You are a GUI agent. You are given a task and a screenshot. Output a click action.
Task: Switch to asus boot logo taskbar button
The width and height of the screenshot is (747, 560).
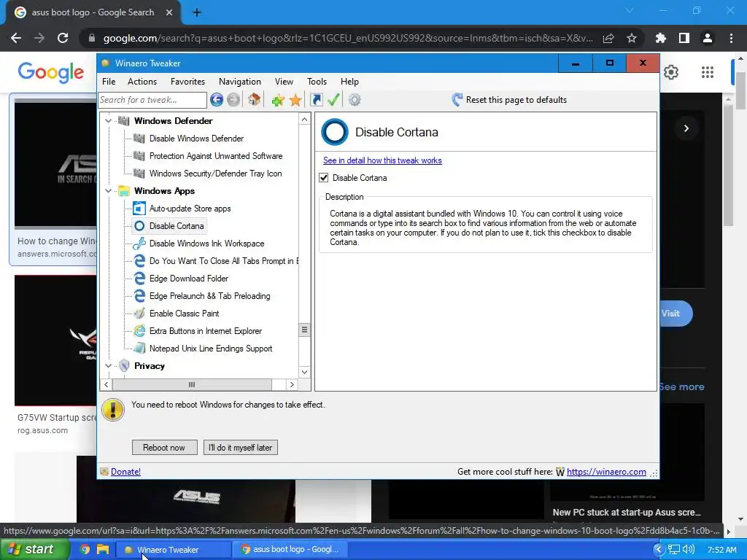click(290, 549)
